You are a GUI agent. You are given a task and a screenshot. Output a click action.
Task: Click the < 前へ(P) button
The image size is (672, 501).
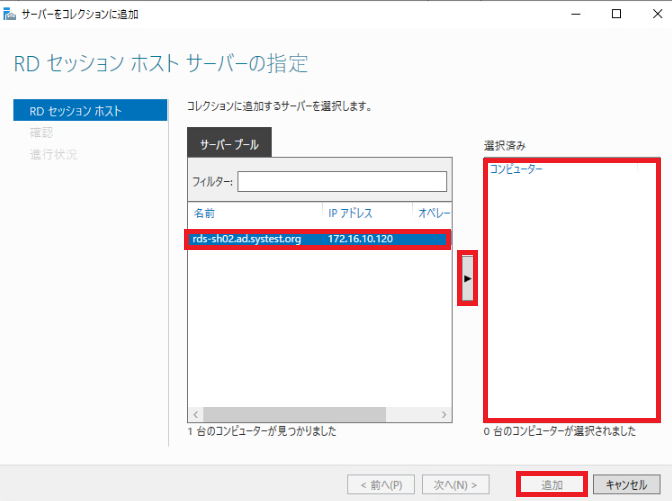(x=381, y=485)
